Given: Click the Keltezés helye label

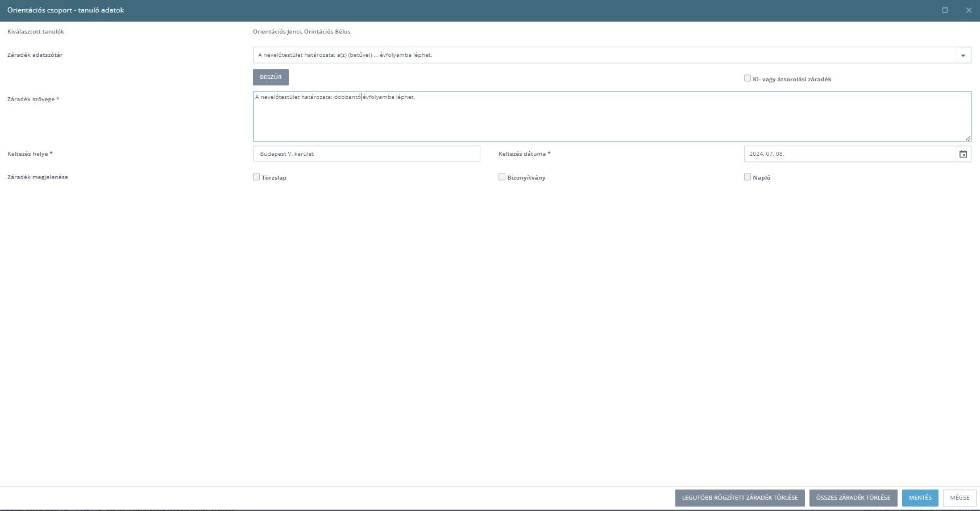Looking at the screenshot, I should click(x=30, y=154).
